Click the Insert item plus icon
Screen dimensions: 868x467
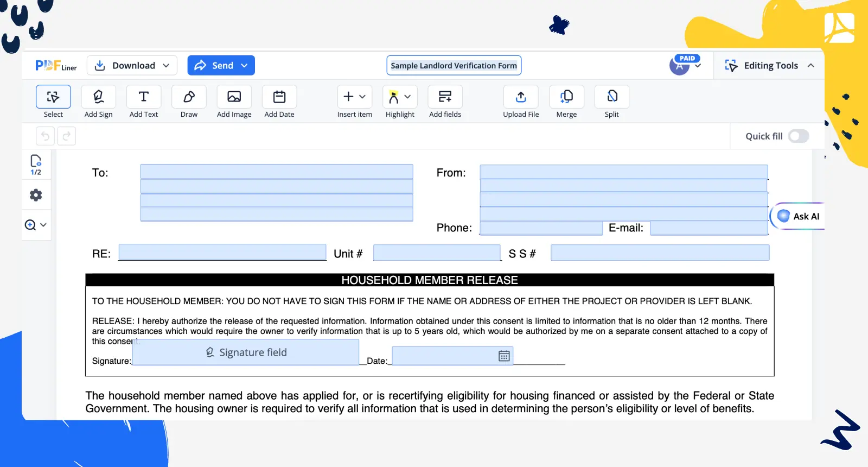[x=349, y=97]
